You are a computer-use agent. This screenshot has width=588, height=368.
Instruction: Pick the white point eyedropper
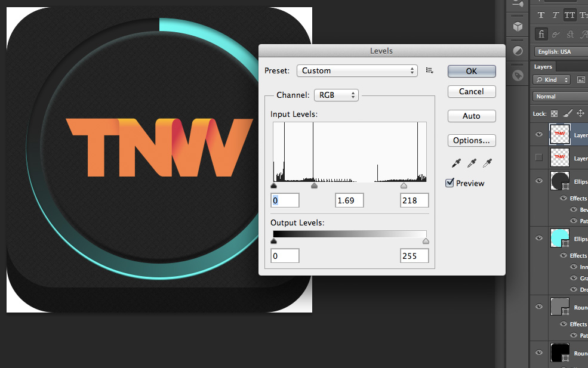tap(487, 163)
